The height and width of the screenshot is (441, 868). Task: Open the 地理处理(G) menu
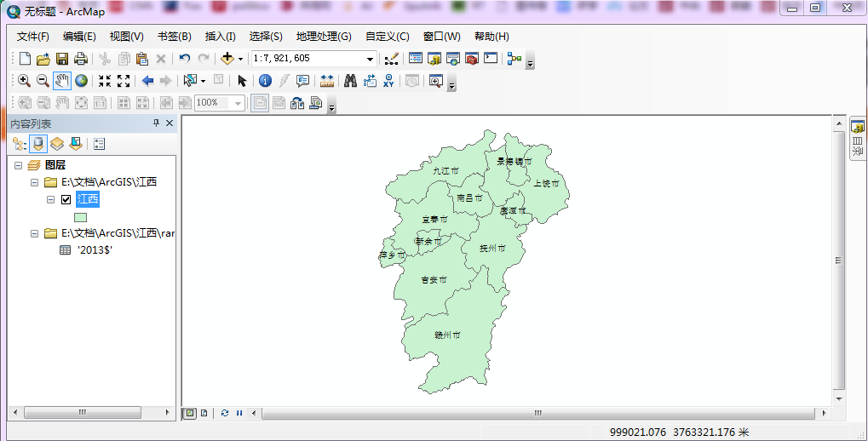(x=324, y=37)
